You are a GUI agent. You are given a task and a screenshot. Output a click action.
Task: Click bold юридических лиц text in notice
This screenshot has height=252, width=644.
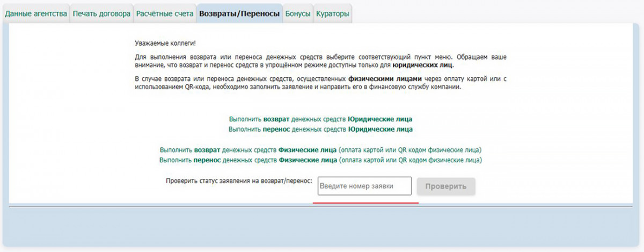coord(423,65)
